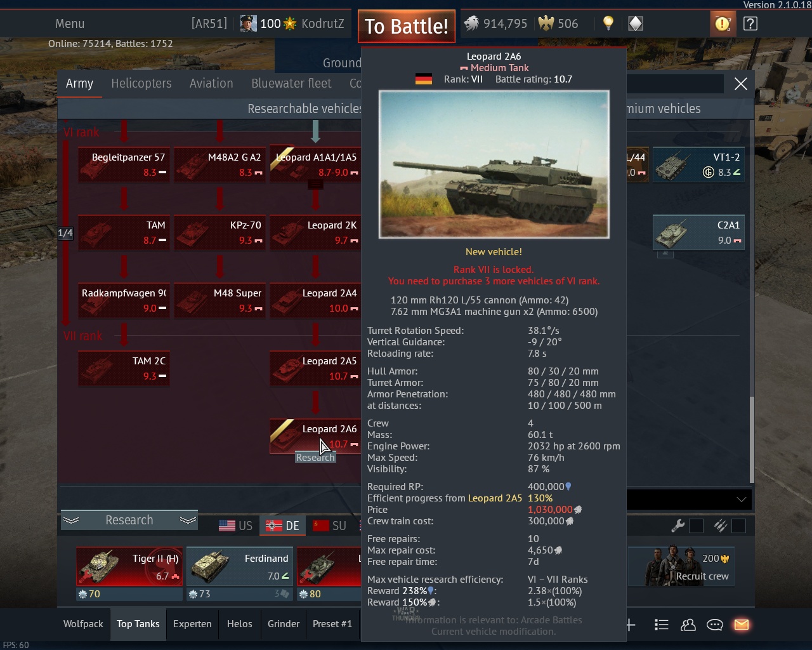Open the contacts/friends icon

688,625
